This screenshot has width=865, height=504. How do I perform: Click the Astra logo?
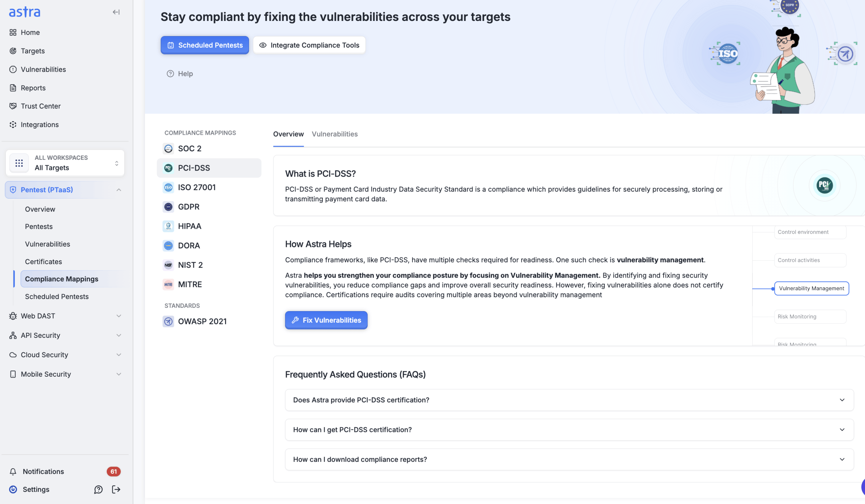click(24, 12)
